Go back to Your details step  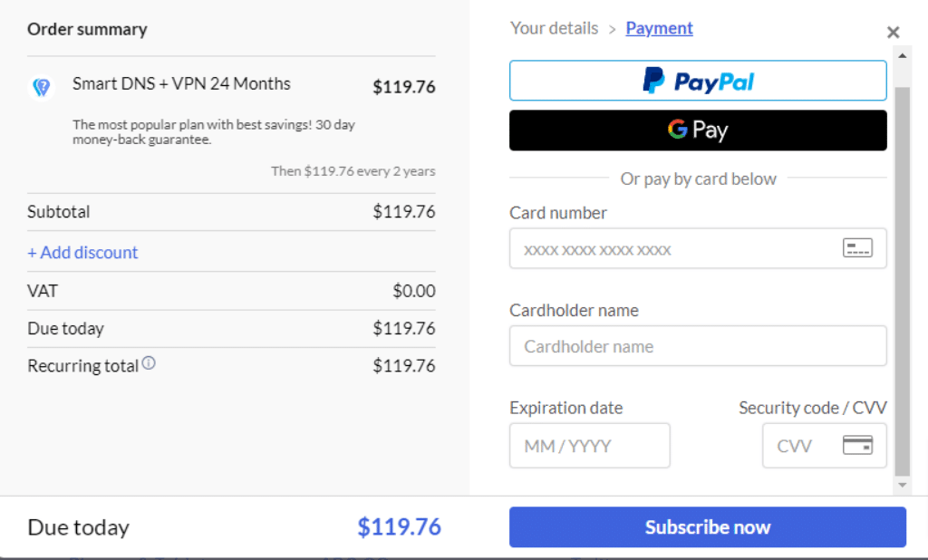[x=555, y=28]
